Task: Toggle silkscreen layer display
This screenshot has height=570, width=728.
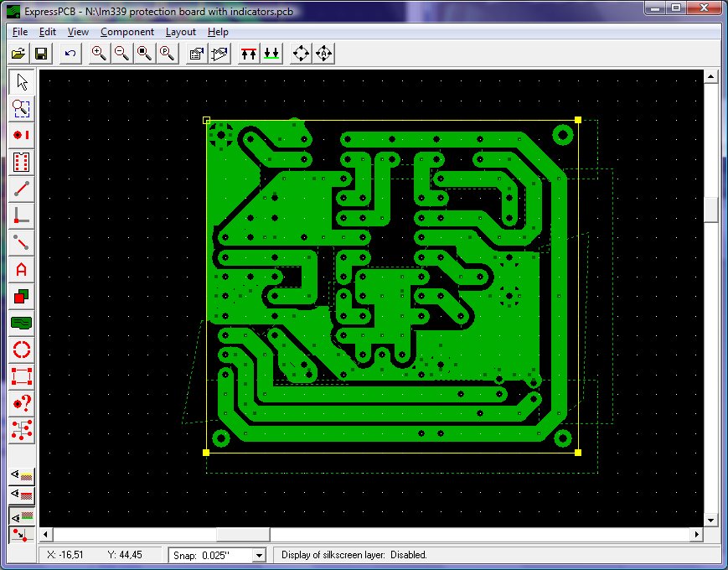Action: (x=22, y=475)
